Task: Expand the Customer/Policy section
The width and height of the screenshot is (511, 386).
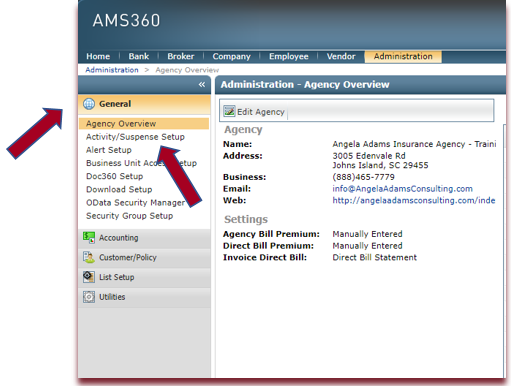Action: click(144, 258)
